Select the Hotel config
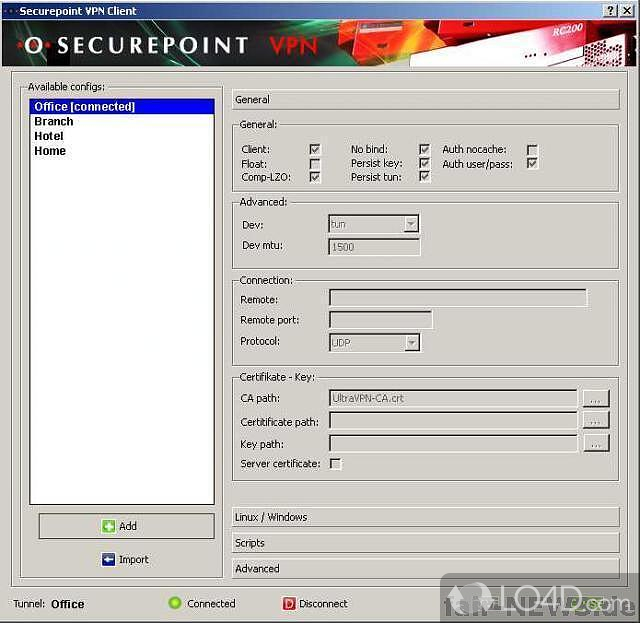Viewport: 640px width, 623px height. click(x=122, y=136)
